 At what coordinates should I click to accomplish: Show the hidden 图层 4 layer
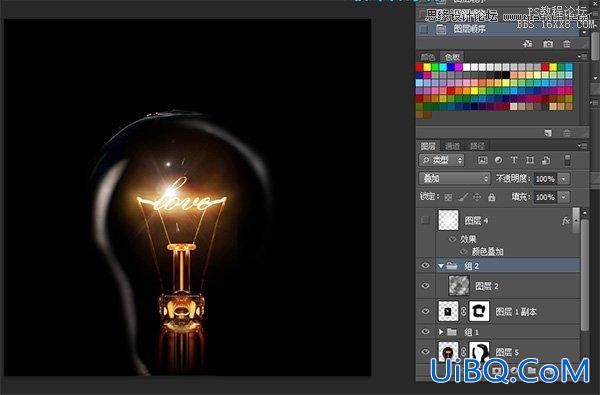click(x=425, y=220)
